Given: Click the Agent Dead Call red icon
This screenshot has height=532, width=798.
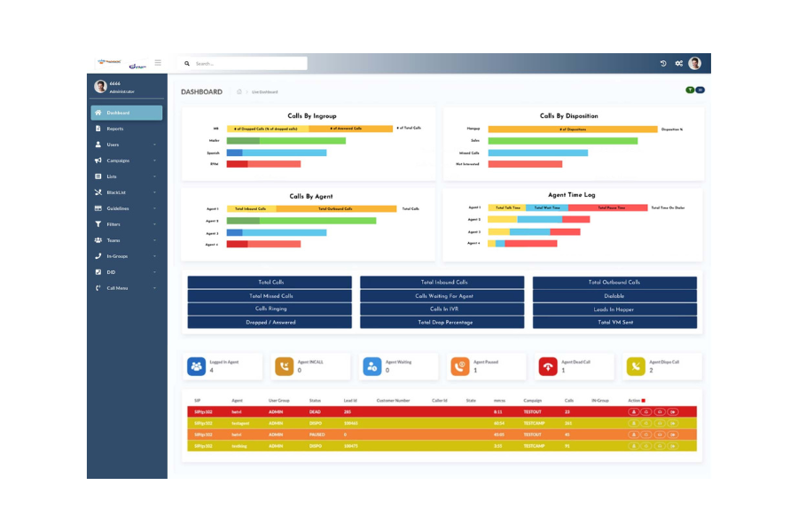Looking at the screenshot, I should point(547,366).
